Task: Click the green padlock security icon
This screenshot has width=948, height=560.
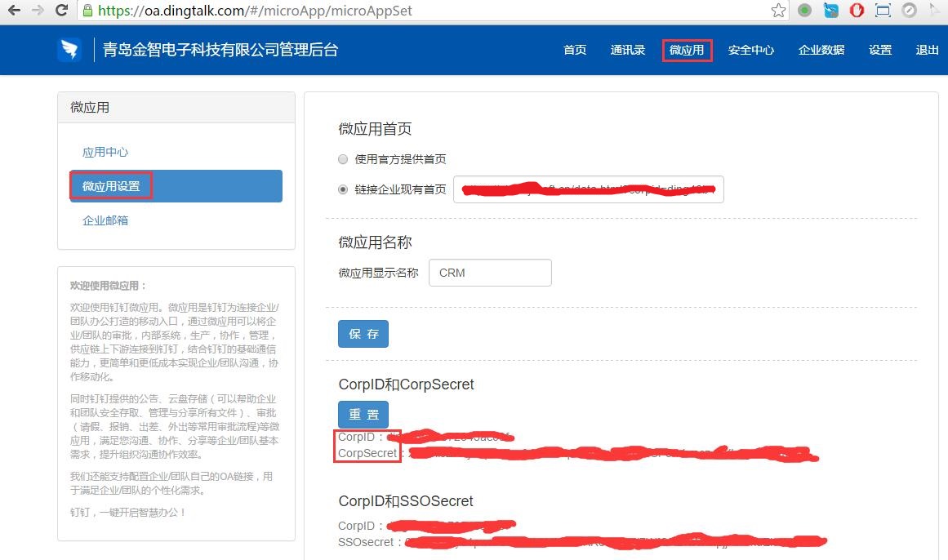Action: tap(87, 11)
